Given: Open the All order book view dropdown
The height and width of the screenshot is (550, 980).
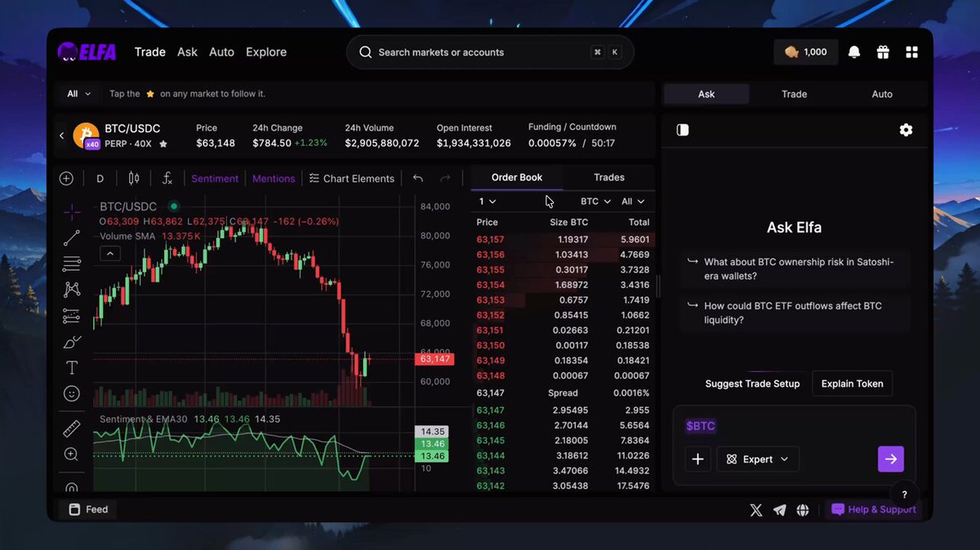Looking at the screenshot, I should click(633, 202).
